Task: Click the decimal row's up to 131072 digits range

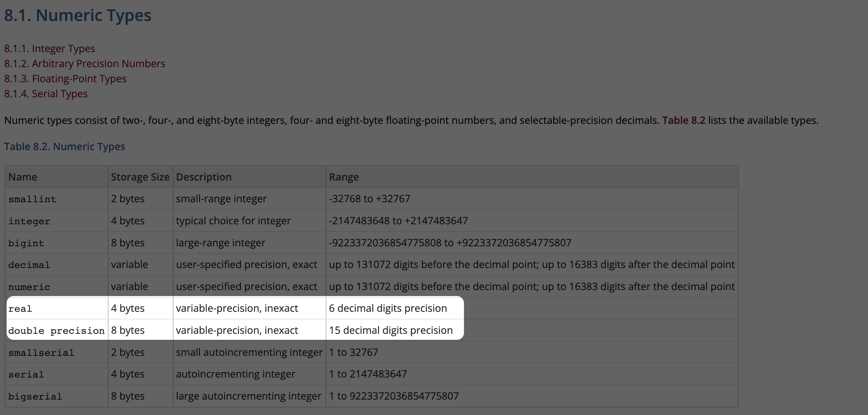Action: pyautogui.click(x=532, y=265)
